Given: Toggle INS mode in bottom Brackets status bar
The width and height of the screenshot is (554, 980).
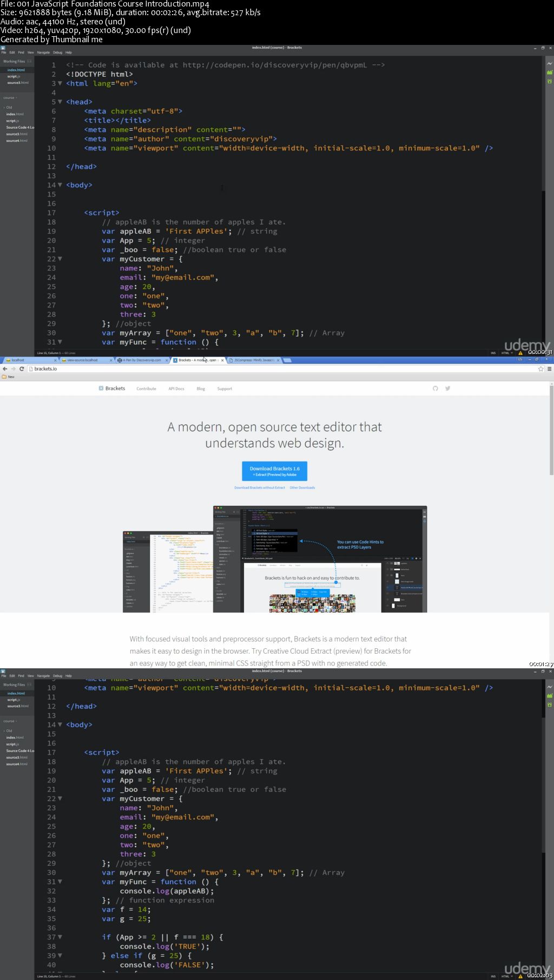Looking at the screenshot, I should click(x=493, y=976).
